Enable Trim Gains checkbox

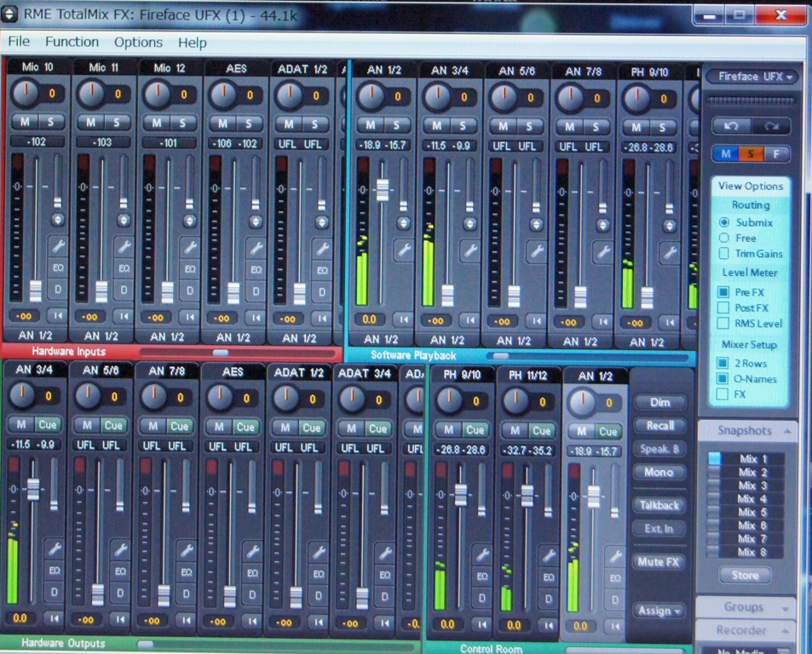[724, 254]
